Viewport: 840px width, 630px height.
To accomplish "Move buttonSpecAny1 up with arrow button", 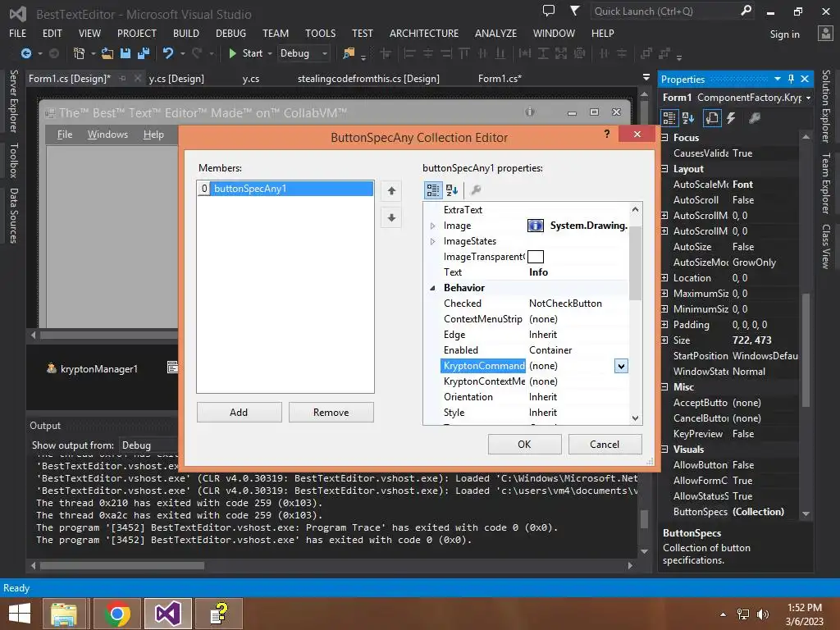I will click(391, 191).
